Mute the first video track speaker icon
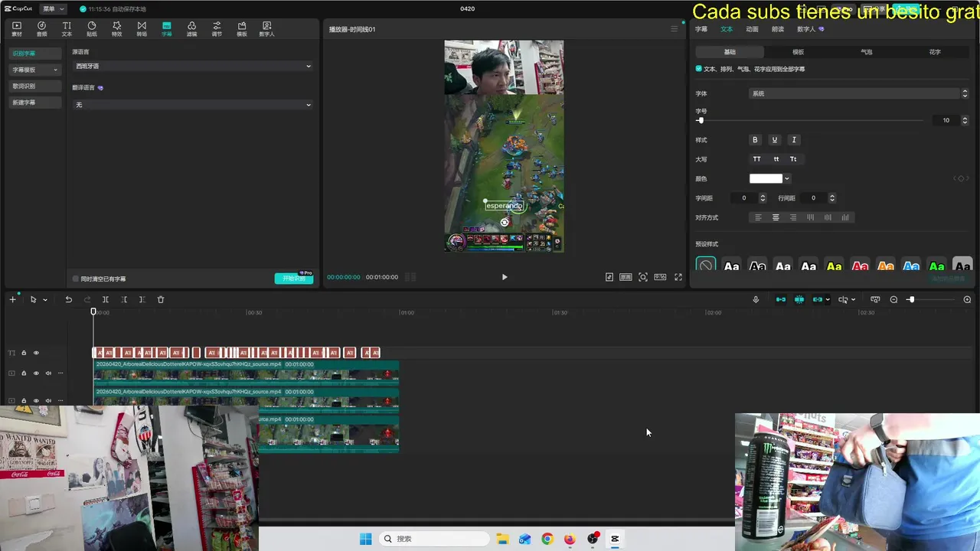The image size is (980, 551). [48, 373]
